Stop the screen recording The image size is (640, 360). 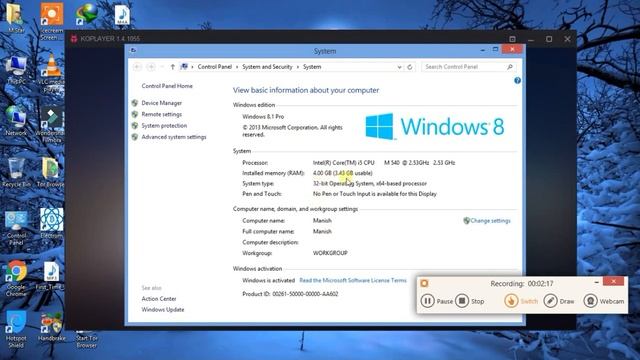click(469, 301)
